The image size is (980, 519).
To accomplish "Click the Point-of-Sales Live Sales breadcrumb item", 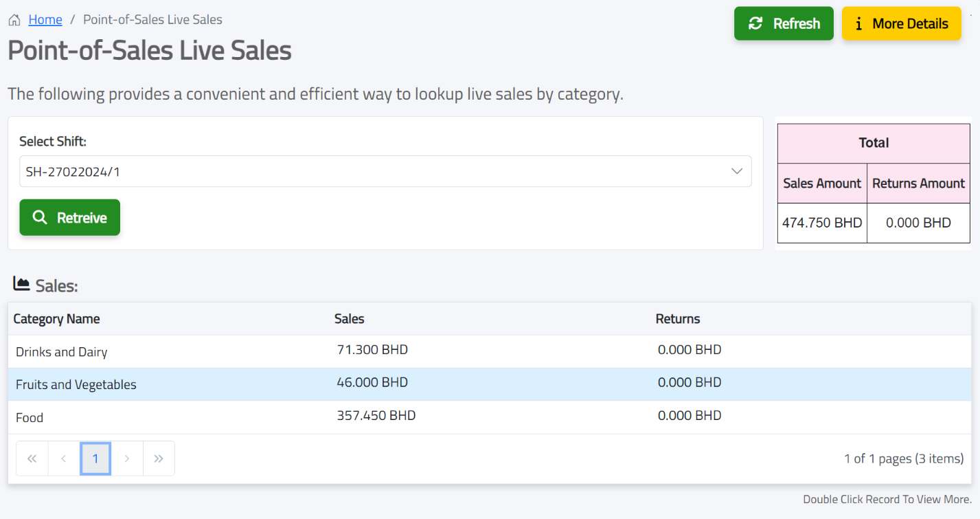I will click(152, 19).
